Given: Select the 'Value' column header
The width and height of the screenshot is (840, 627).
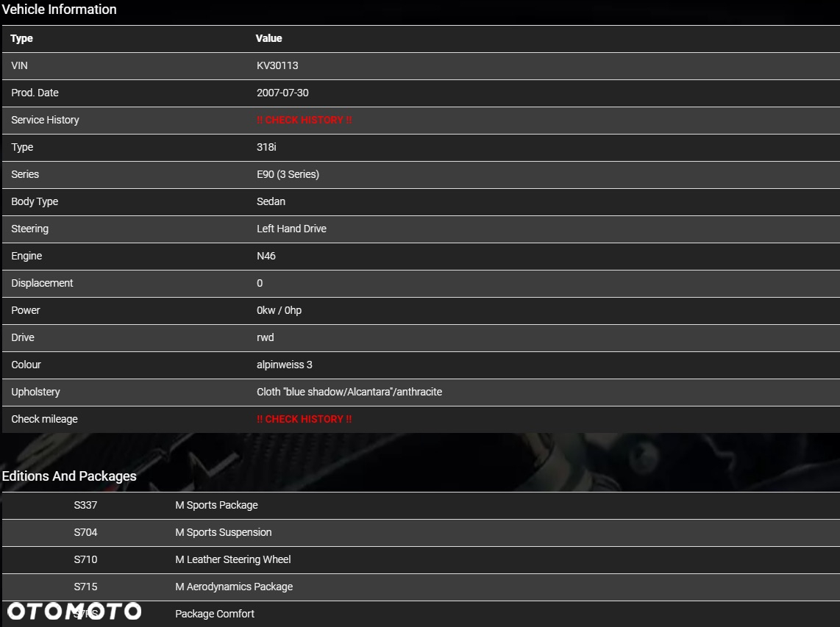Looking at the screenshot, I should [268, 38].
